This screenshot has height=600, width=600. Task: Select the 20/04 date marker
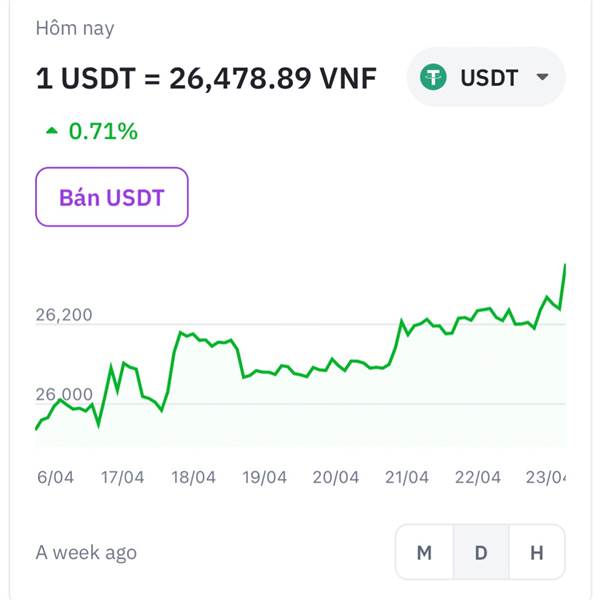[x=336, y=477]
